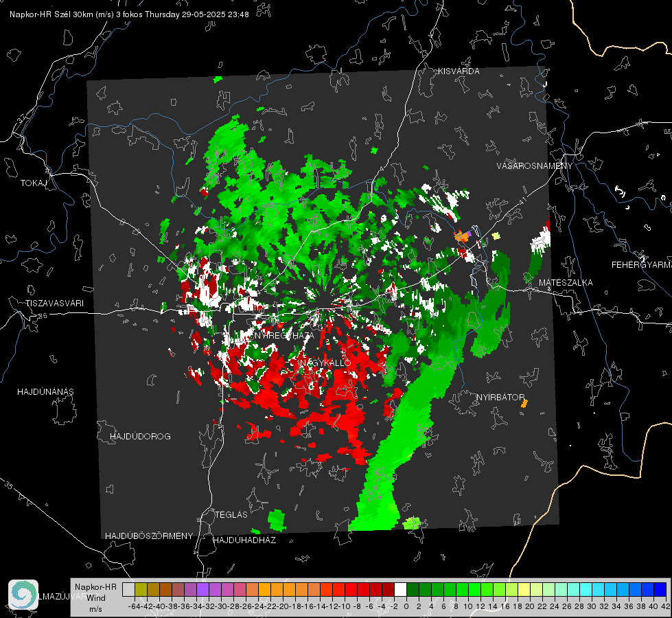The width and height of the screenshot is (672, 618).
Task: Click the Napkor-HR Wind m/s legend title
Action: tap(95, 598)
